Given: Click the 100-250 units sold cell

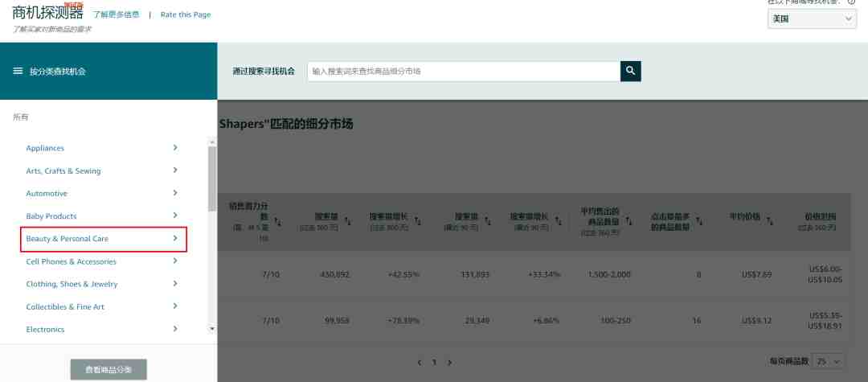Looking at the screenshot, I should pos(615,320).
